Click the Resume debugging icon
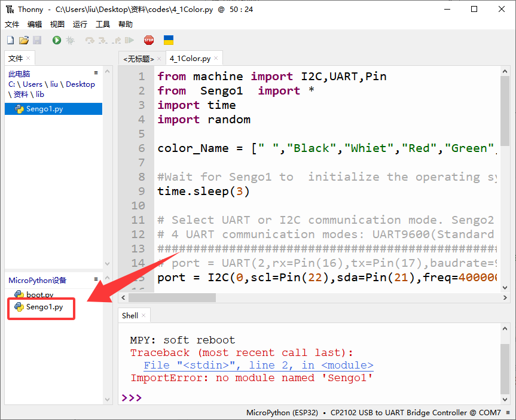 129,40
